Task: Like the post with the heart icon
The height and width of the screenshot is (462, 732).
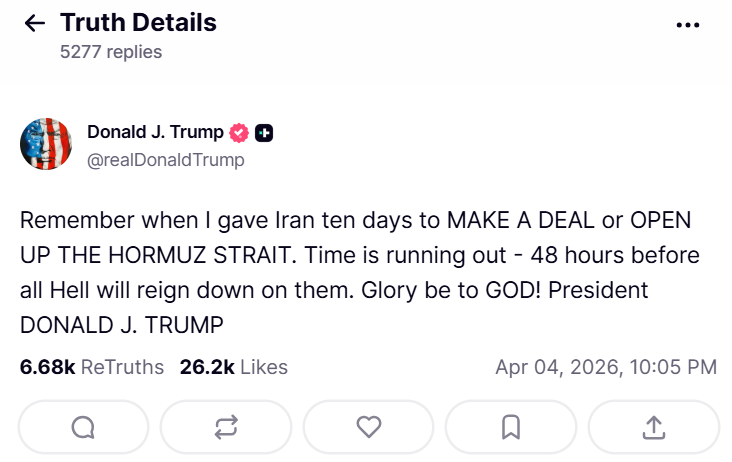Action: click(369, 427)
